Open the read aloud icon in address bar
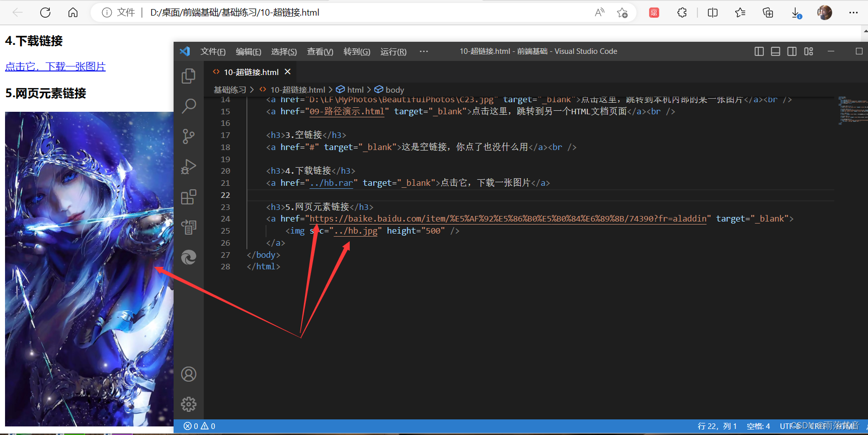Screen dimensions: 868x435 point(599,13)
